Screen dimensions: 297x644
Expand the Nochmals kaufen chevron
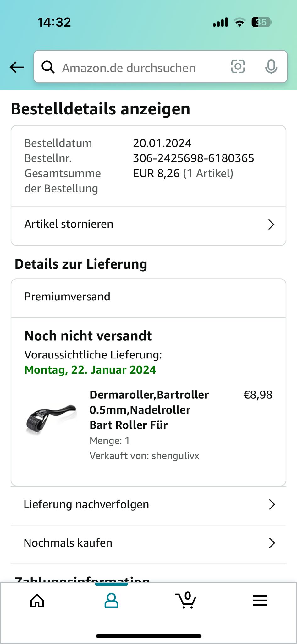(272, 543)
